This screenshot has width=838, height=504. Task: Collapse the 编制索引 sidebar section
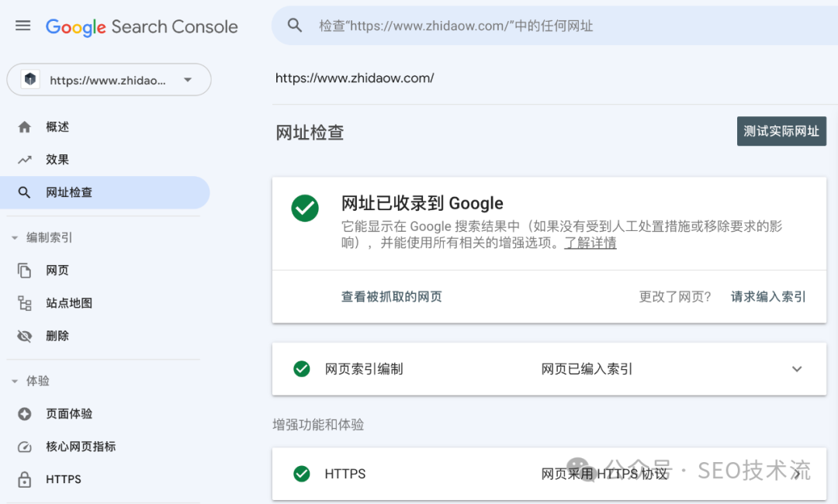pyautogui.click(x=15, y=238)
